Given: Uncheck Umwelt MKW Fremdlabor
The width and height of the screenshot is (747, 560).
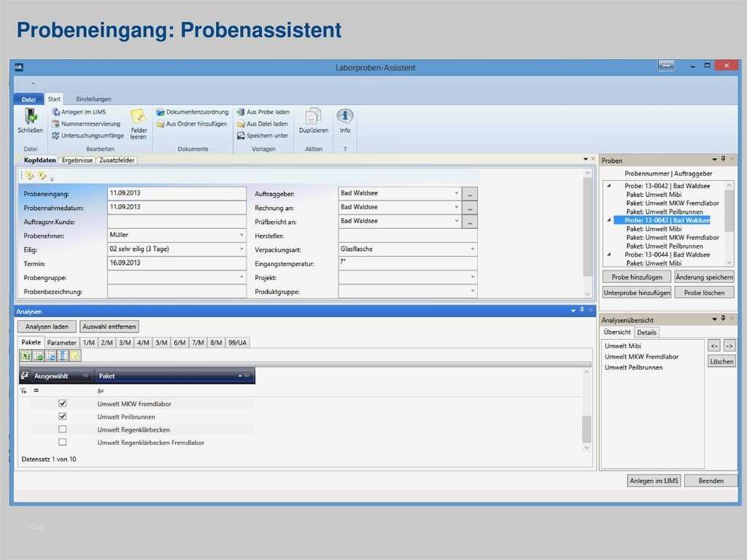Looking at the screenshot, I should point(62,403).
